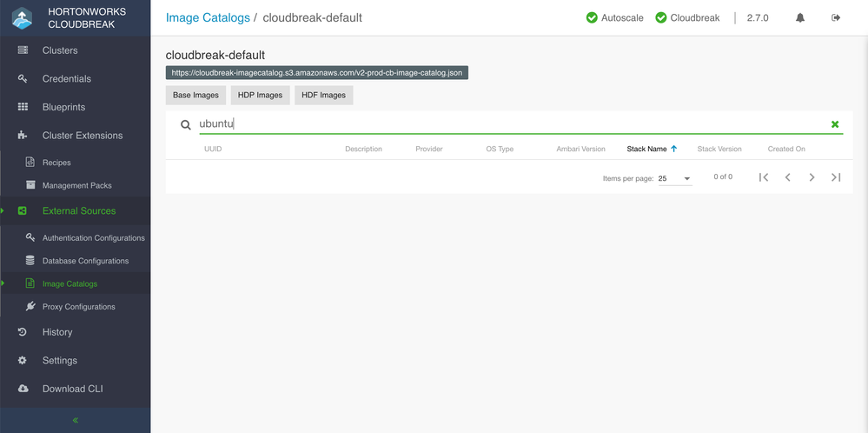Click the Management Packs archive icon
The width and height of the screenshot is (868, 433).
point(30,185)
